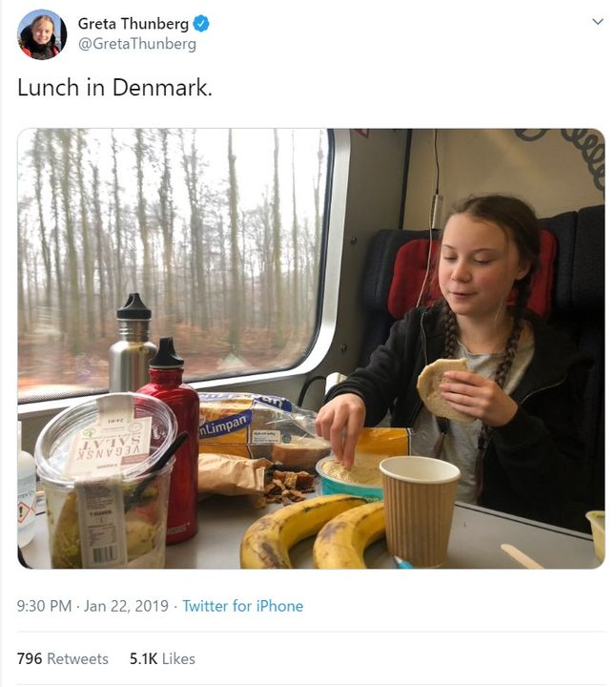
Task: Open the Twitter for iPhone source link
Action: point(242,606)
